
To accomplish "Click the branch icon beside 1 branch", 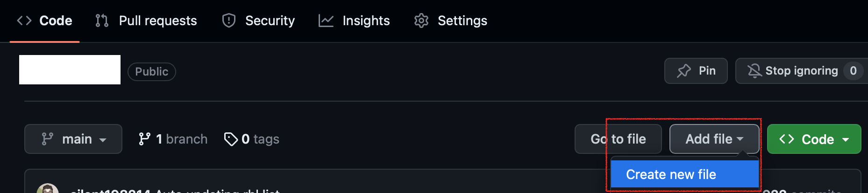I will (x=144, y=139).
